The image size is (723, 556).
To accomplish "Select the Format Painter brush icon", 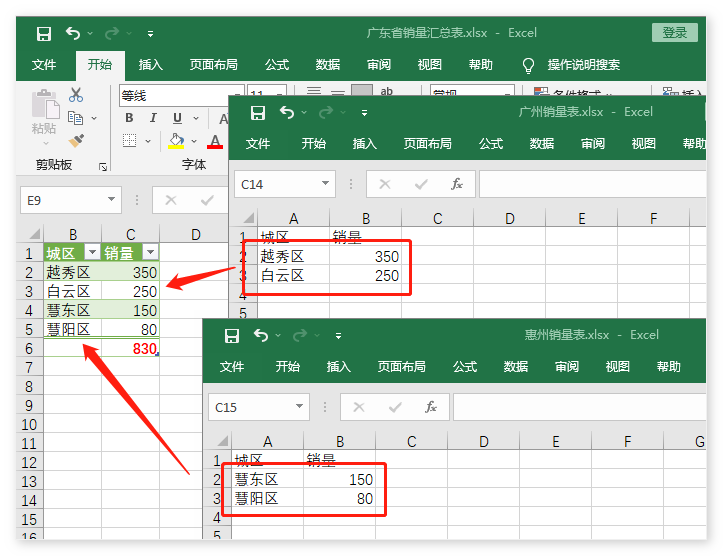I will 76,141.
